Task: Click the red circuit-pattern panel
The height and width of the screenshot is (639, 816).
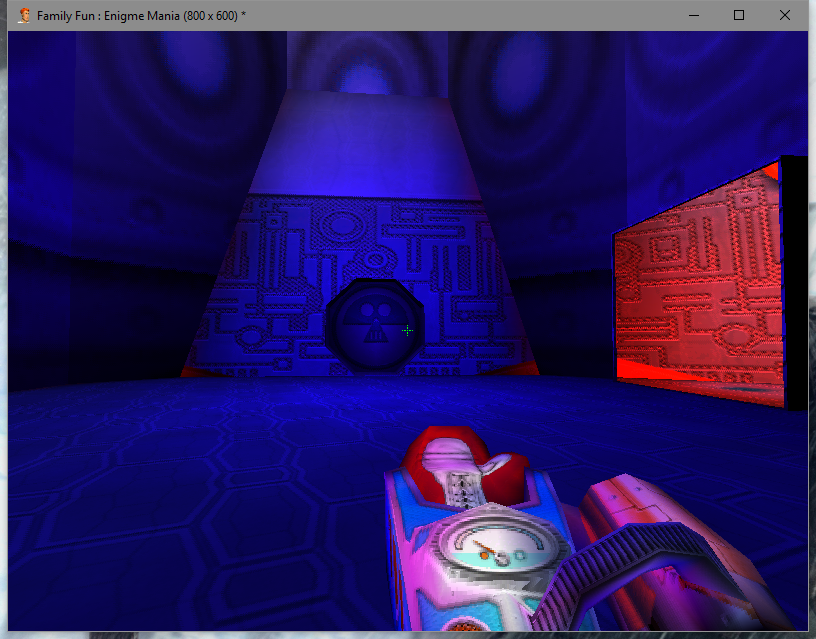Action: [x=699, y=285]
